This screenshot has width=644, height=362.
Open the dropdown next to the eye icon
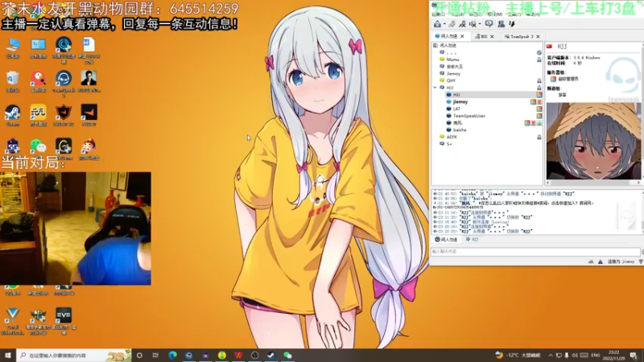[480, 24]
